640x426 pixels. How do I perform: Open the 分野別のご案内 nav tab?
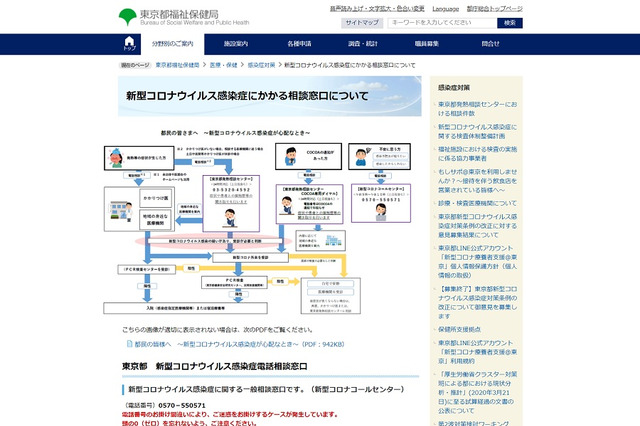pyautogui.click(x=173, y=44)
